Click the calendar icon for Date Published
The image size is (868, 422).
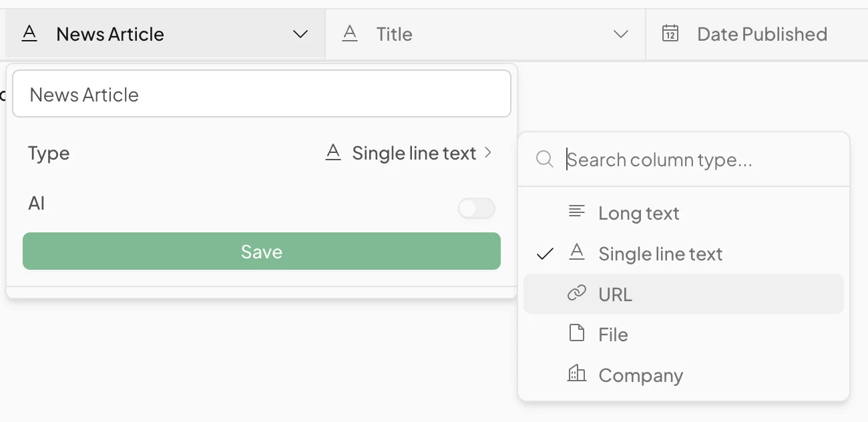click(670, 33)
